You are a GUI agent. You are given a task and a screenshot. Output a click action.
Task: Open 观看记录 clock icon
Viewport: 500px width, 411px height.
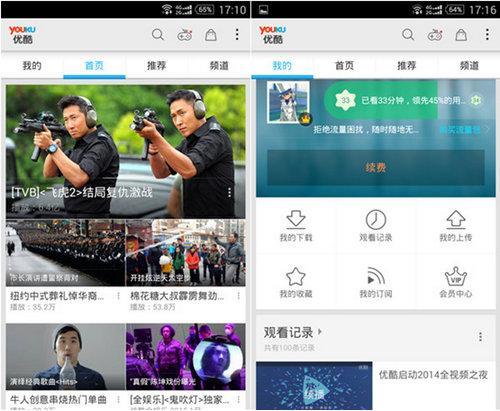click(x=376, y=219)
